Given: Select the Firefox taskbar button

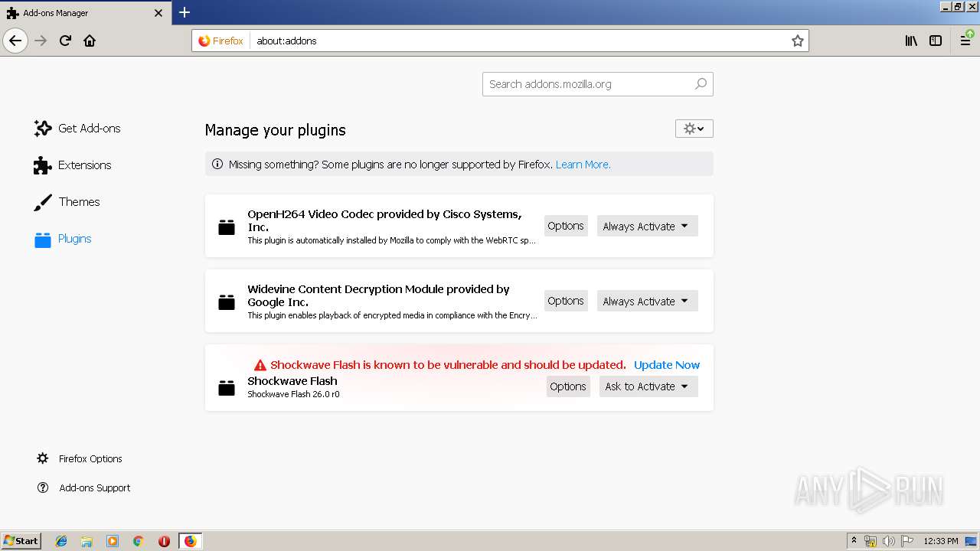Looking at the screenshot, I should coord(190,541).
